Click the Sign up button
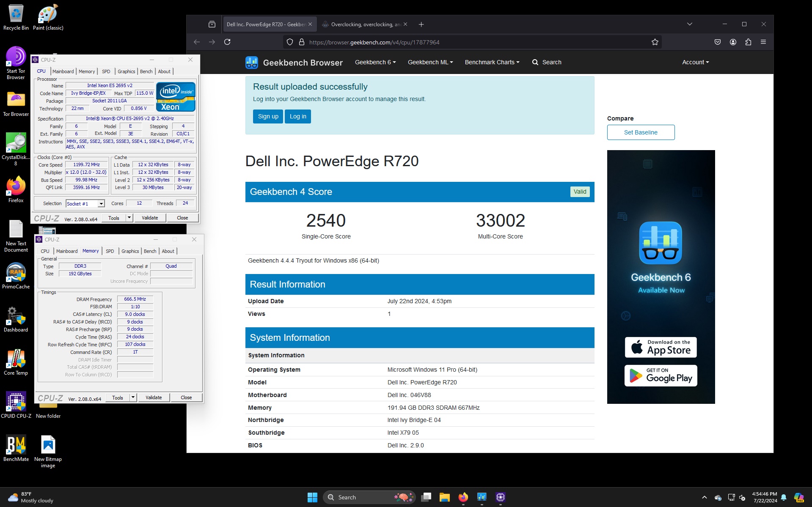 coord(268,116)
